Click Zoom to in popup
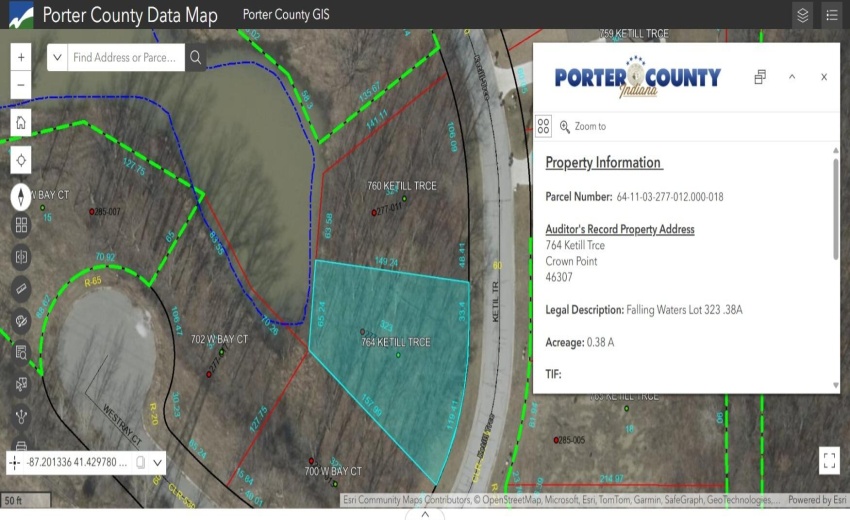 click(583, 127)
